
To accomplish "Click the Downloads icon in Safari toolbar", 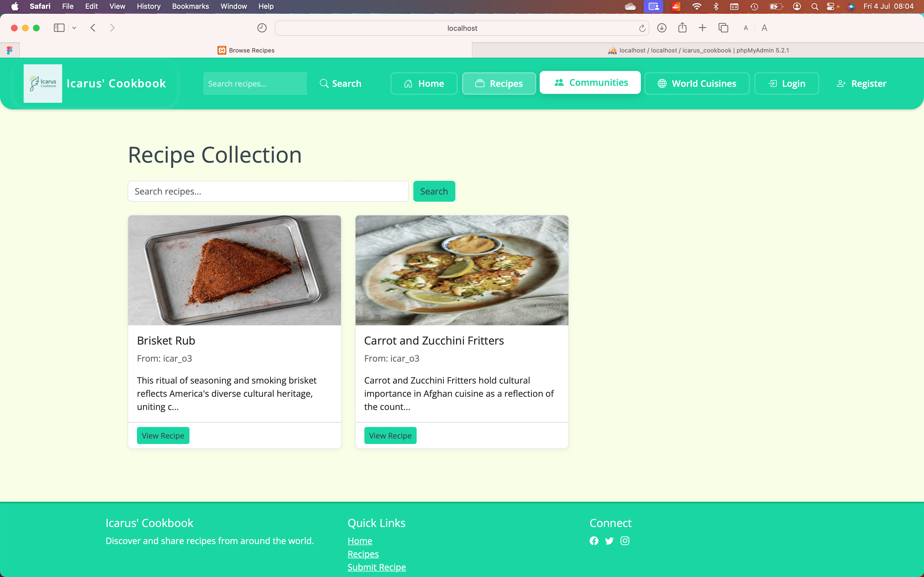I will (x=662, y=27).
